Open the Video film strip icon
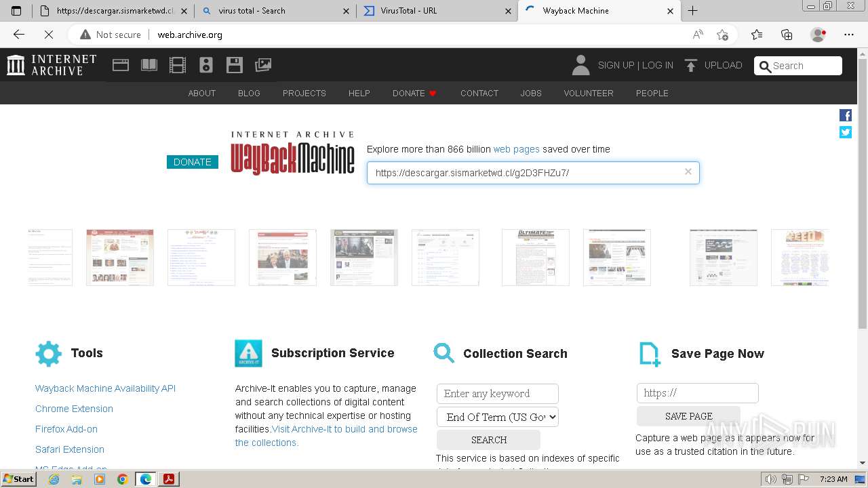 point(178,65)
